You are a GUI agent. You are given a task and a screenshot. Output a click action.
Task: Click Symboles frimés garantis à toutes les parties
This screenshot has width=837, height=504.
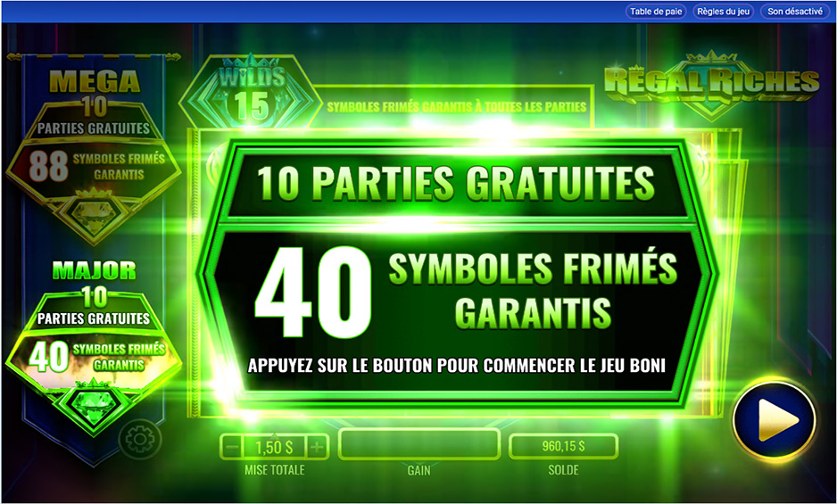[456, 107]
